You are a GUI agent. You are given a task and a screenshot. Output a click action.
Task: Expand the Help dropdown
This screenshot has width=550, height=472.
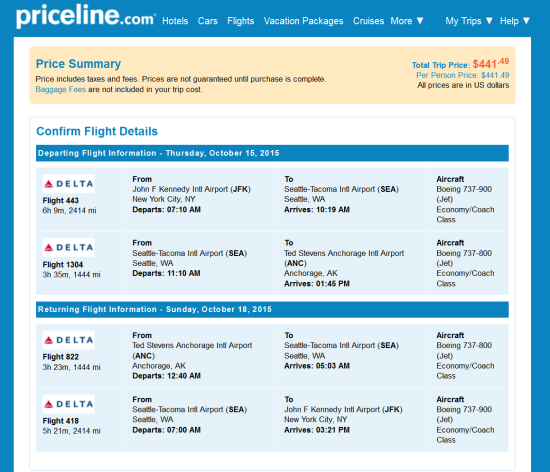coord(515,21)
